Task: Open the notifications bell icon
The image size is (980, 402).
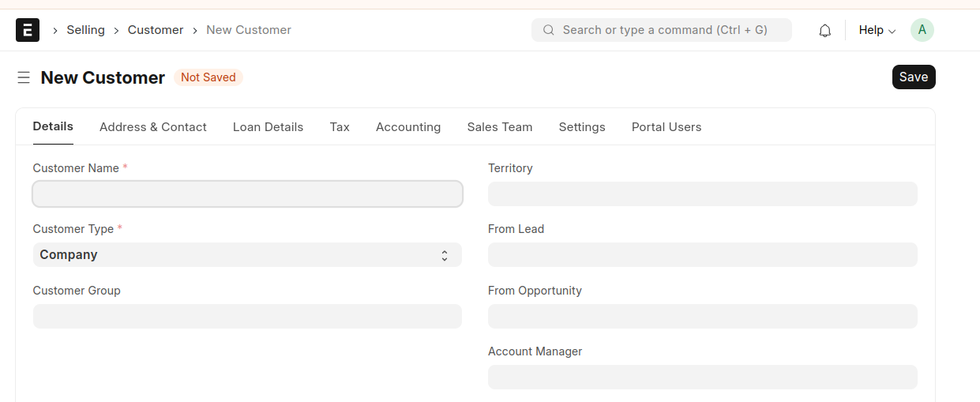Action: (x=824, y=31)
